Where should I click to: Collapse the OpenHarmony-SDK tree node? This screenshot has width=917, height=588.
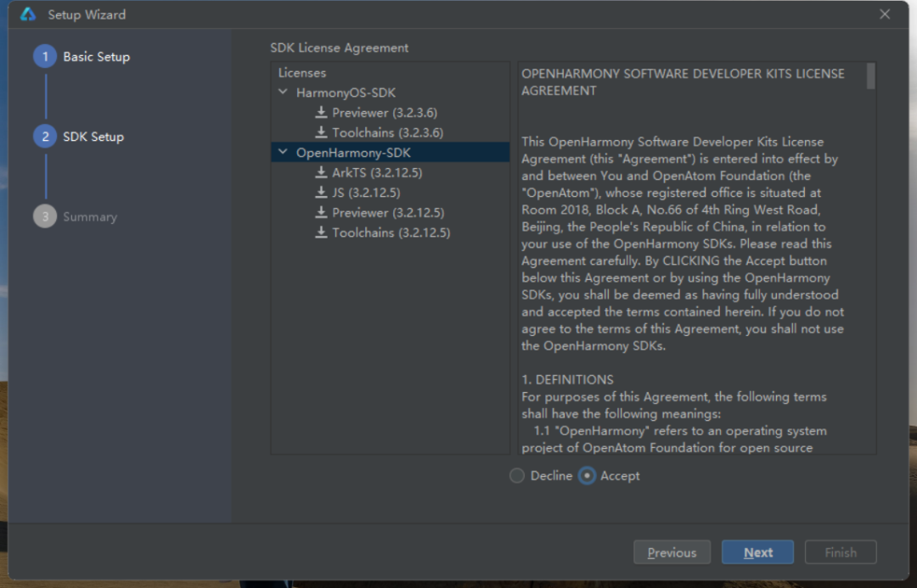pyautogui.click(x=283, y=153)
